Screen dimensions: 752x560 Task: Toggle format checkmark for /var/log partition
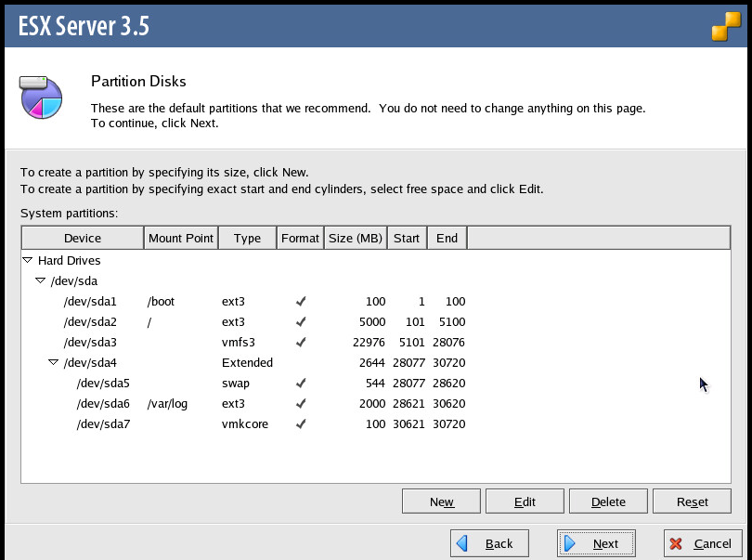coord(301,404)
